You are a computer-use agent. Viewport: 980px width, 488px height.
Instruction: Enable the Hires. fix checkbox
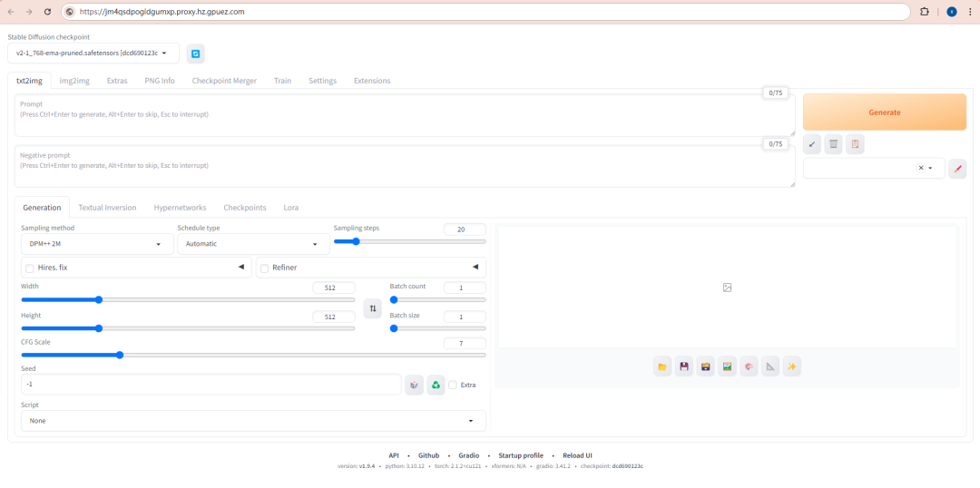(x=29, y=268)
